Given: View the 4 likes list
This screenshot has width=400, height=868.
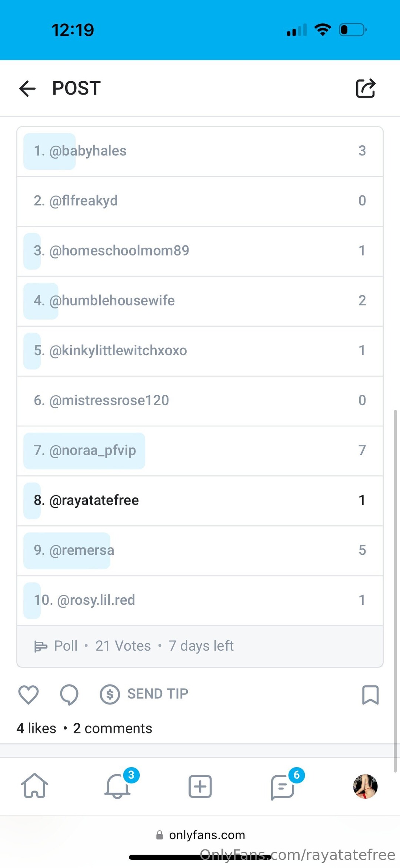Looking at the screenshot, I should pyautogui.click(x=36, y=729).
